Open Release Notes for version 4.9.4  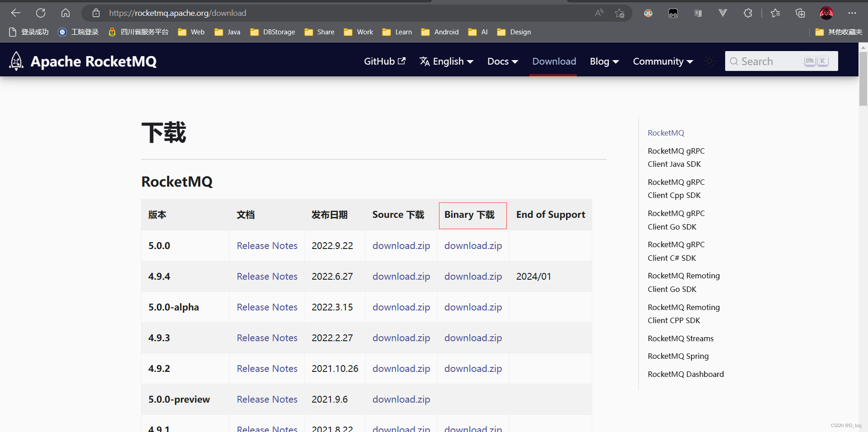click(267, 277)
